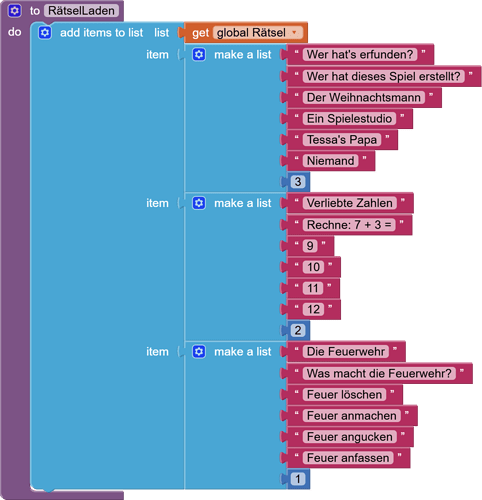Click gear icon of third make a list block
This screenshot has width=482, height=500.
pos(199,352)
